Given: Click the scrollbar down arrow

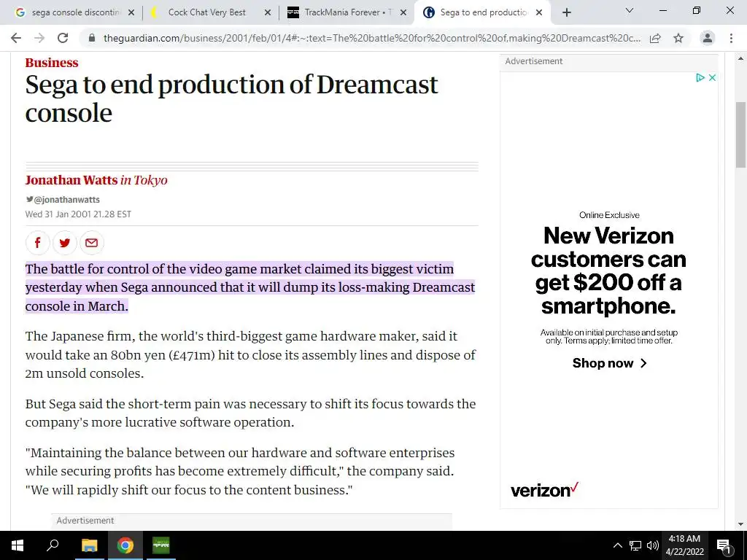Looking at the screenshot, I should (x=740, y=524).
